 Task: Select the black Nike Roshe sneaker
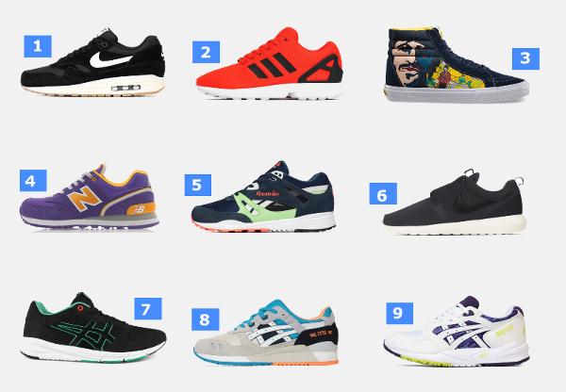tap(454, 202)
